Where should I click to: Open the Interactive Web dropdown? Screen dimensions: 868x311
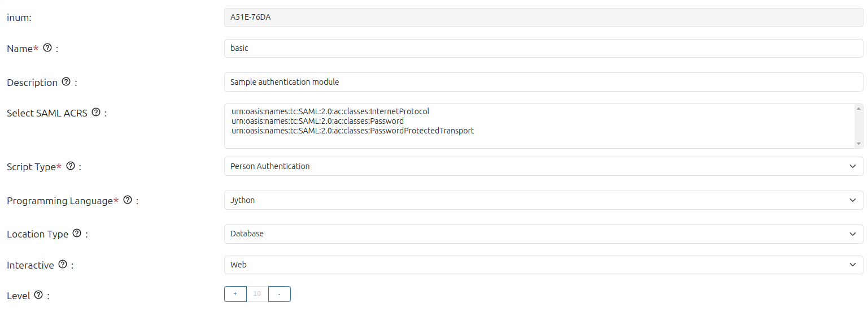pos(543,265)
